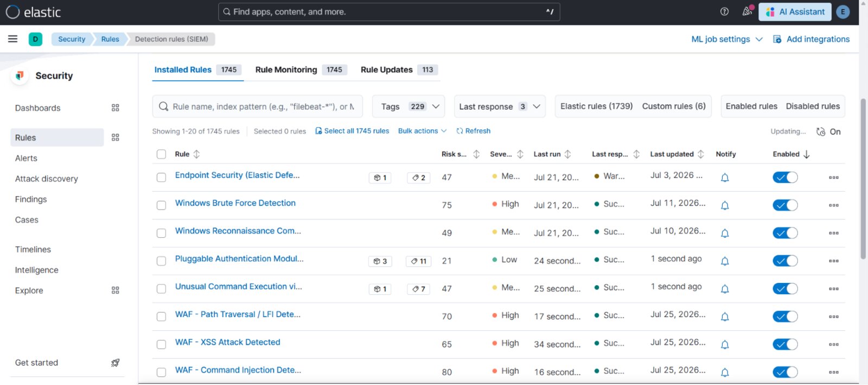Sort by Last updated column
868x385 pixels.
677,154
